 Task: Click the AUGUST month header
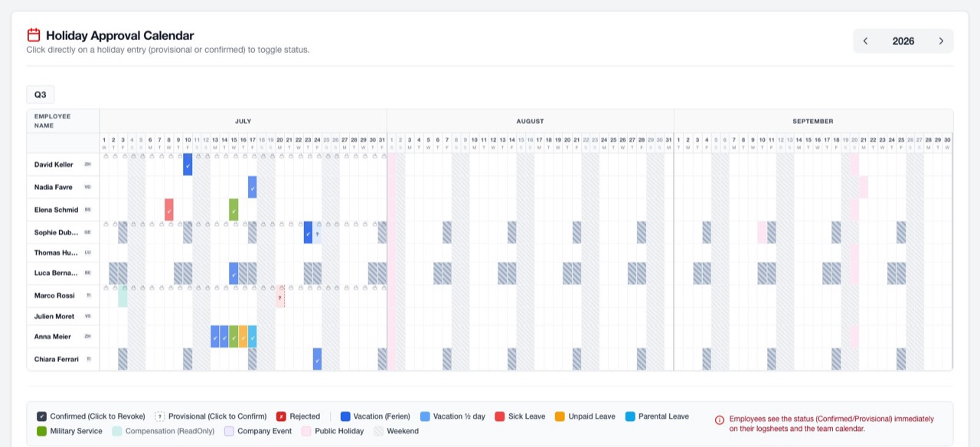(x=530, y=121)
